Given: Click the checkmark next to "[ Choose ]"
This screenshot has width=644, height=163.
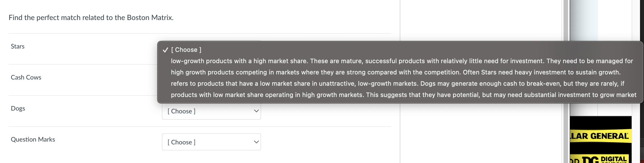Looking at the screenshot, I should (165, 50).
